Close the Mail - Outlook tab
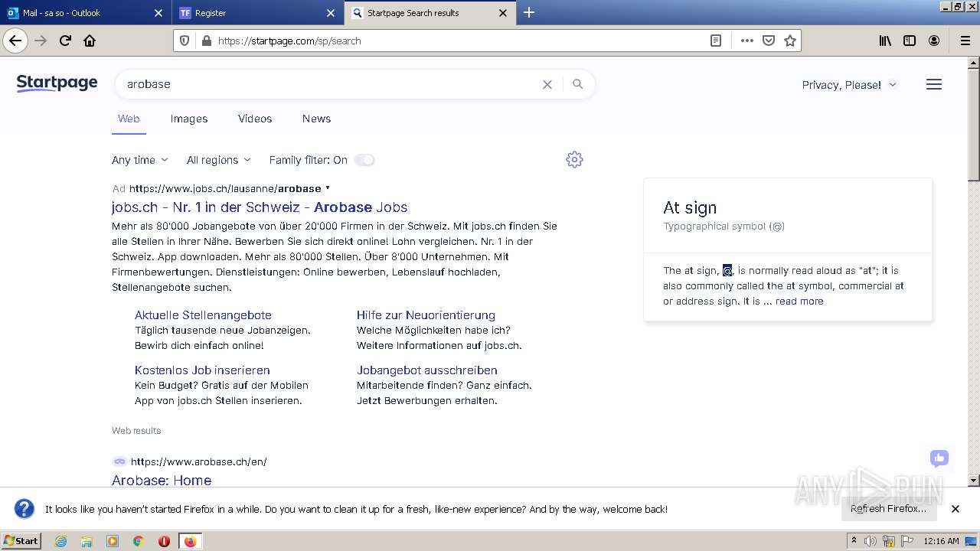Viewport: 980px width, 551px height. pyautogui.click(x=158, y=13)
